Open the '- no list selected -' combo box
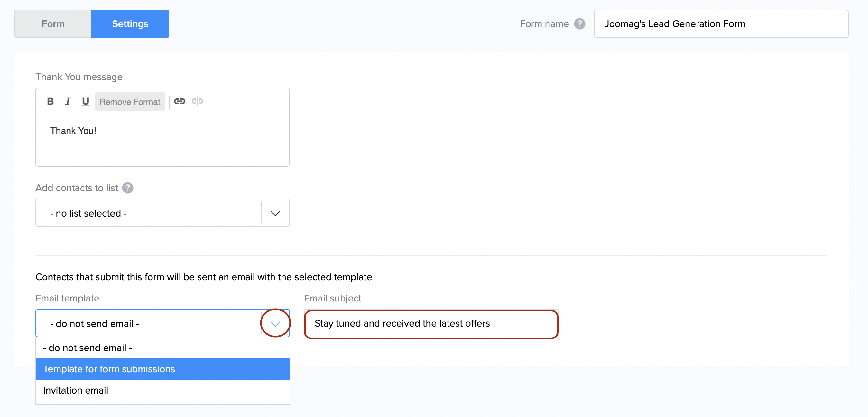This screenshot has width=868, height=417. click(x=148, y=213)
